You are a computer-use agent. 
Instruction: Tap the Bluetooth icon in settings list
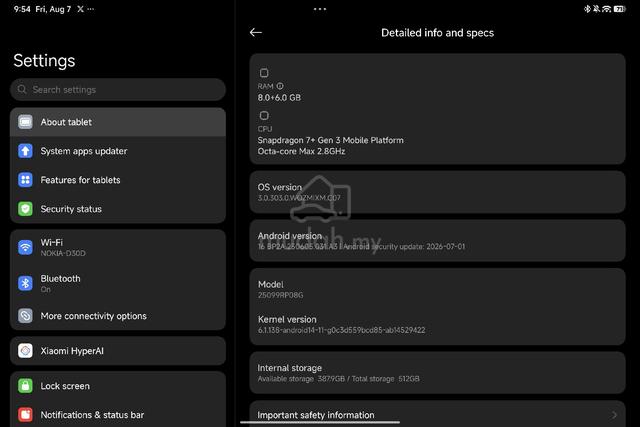pos(25,283)
